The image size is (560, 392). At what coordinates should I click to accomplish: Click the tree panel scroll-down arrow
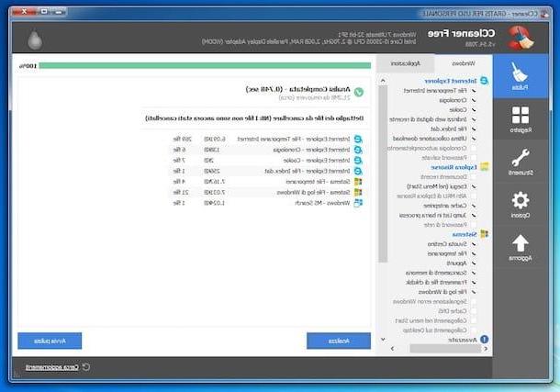(383, 339)
